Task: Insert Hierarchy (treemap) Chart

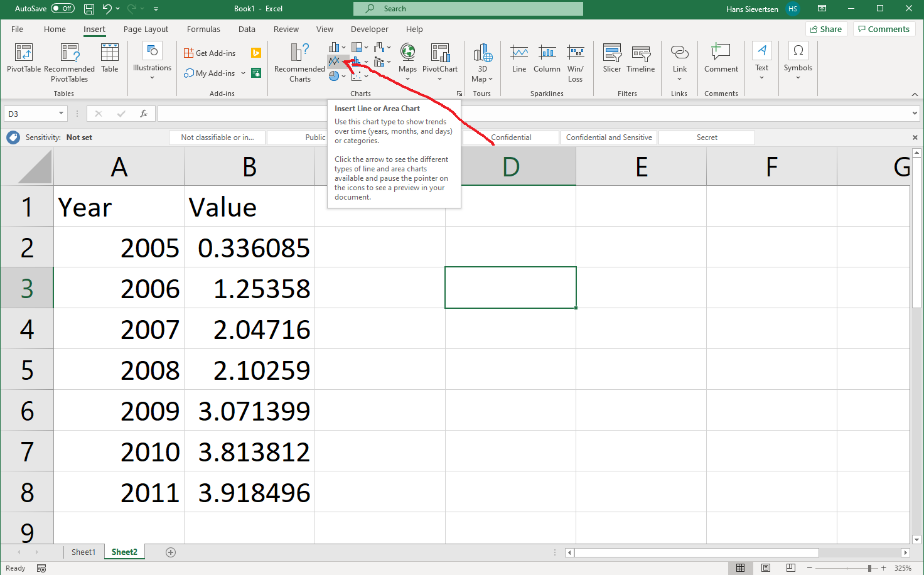Action: tap(360, 47)
